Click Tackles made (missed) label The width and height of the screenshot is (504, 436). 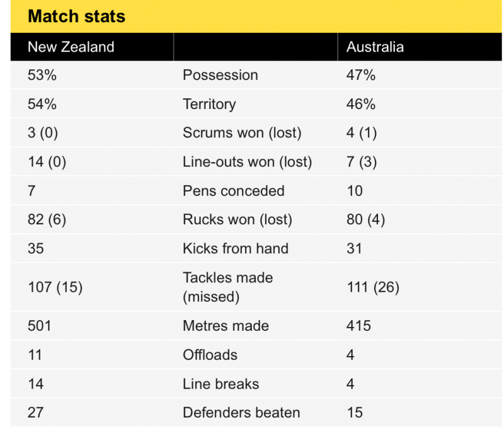point(227,287)
